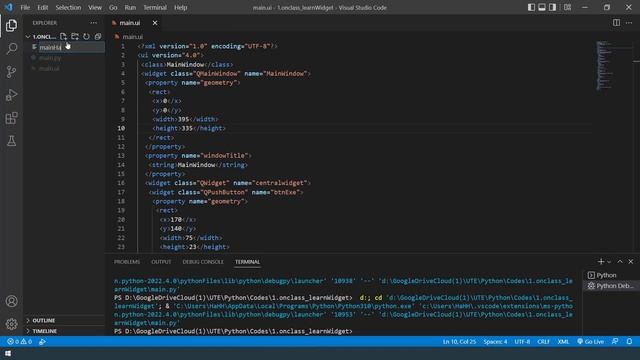
Task: Close the main.ui editor tab
Action: point(155,23)
